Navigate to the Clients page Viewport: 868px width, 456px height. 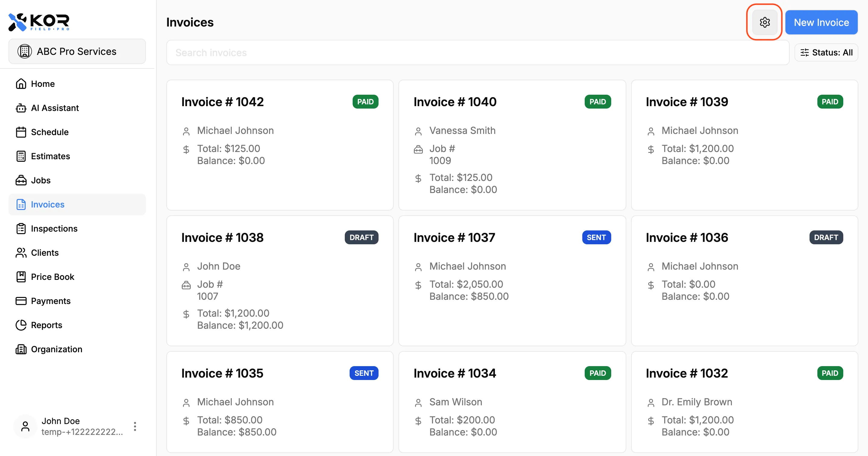tap(45, 253)
